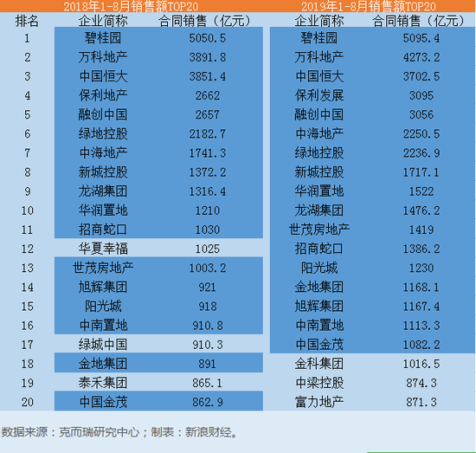Click the cell with 2182.7
The image size is (476, 453).
point(208,134)
